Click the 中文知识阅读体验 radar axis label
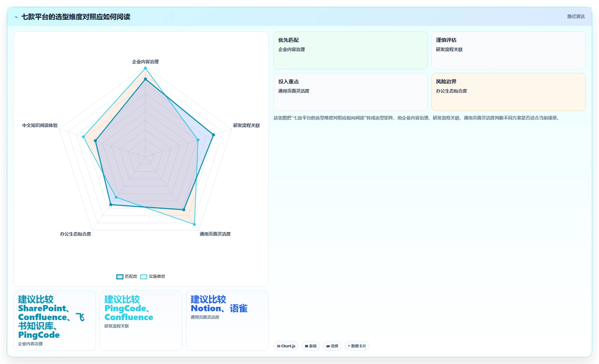 tap(40, 125)
